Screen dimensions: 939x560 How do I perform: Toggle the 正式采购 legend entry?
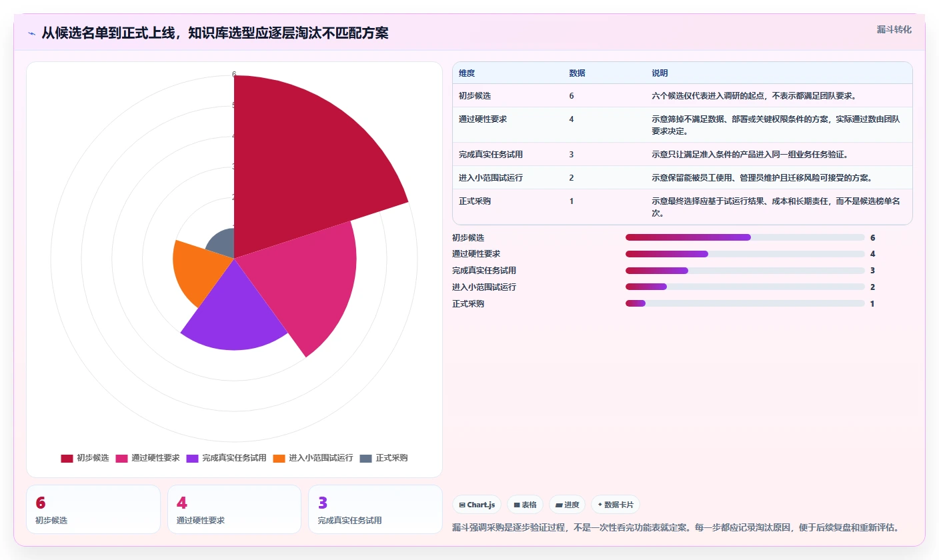383,458
